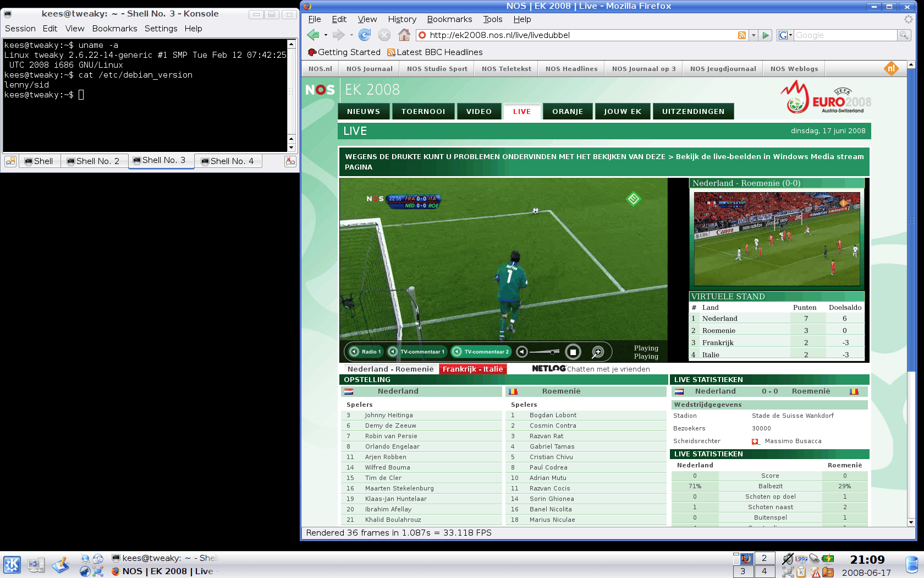The image size is (924, 578).
Task: Select the first Shell tab in Konsole
Action: click(x=39, y=161)
